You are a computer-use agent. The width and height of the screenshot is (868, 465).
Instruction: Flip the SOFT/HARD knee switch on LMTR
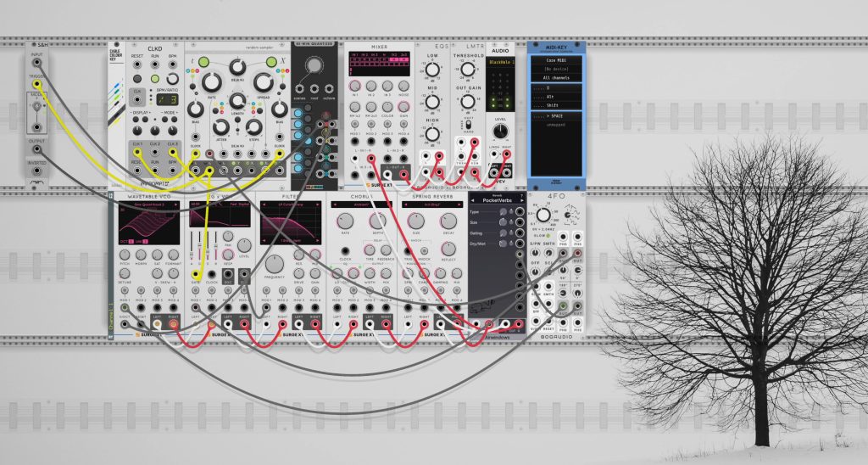point(468,126)
